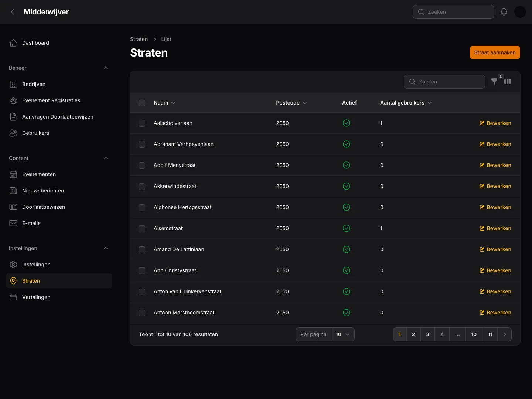Image resolution: width=532 pixels, height=399 pixels.
Task: Sort by the Postcode column
Action: 291,103
